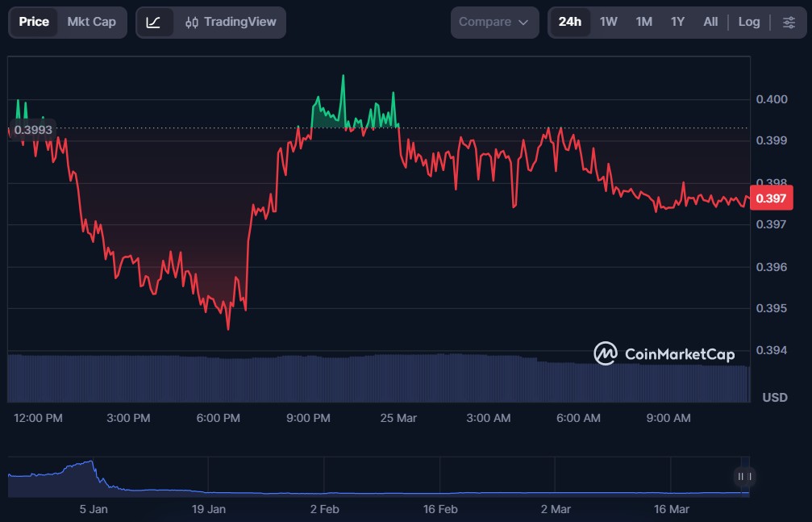Image resolution: width=812 pixels, height=522 pixels.
Task: Click the opening price marker 0.3993
Action: click(33, 129)
